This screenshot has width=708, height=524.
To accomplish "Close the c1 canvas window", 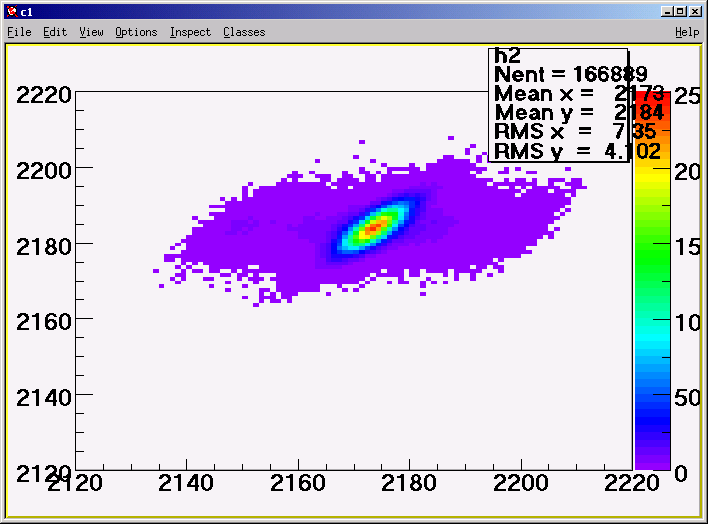I will [x=695, y=12].
